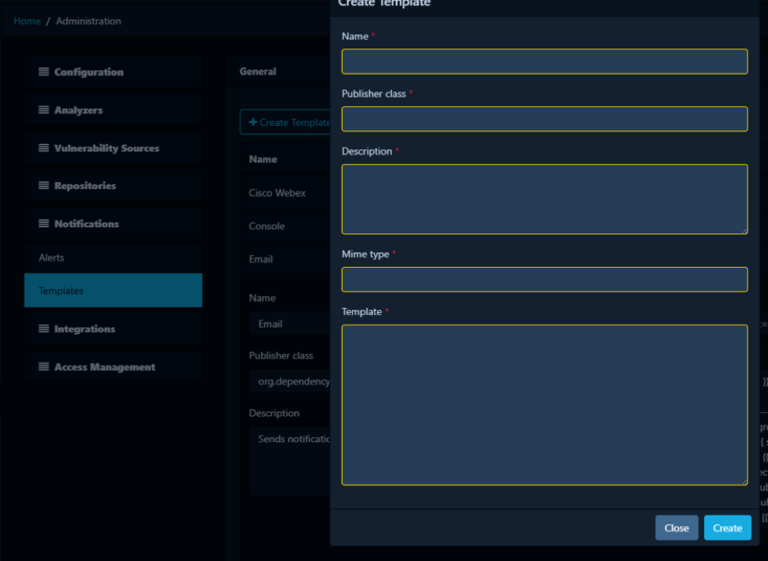Click the Analyzers section list icon
Image resolution: width=768 pixels, height=561 pixels.
click(44, 110)
